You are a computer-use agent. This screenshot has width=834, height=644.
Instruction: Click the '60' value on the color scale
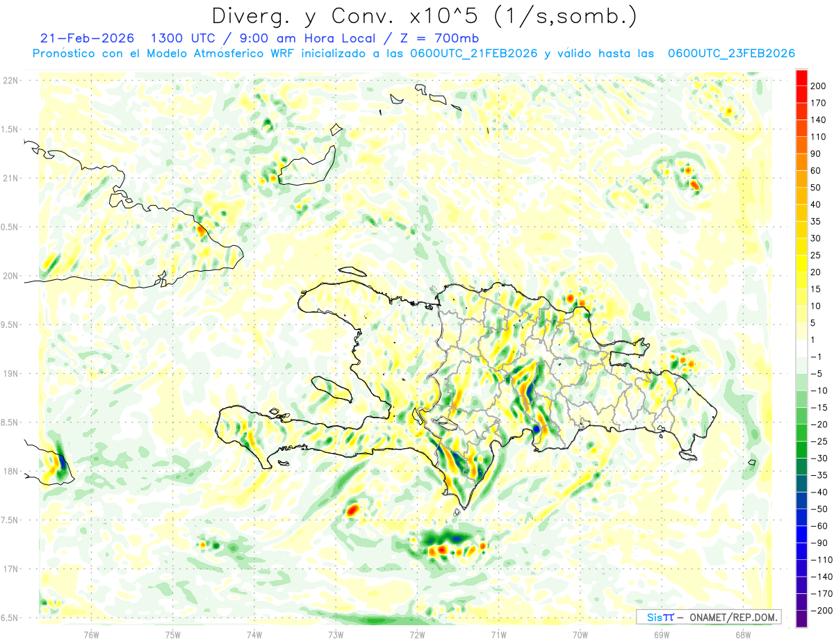[x=816, y=171]
